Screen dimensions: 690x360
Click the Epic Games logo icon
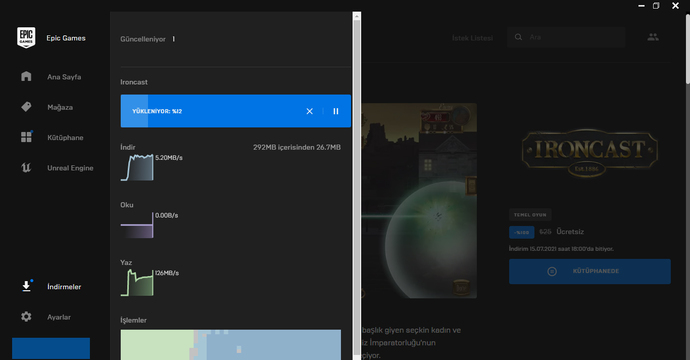click(x=26, y=38)
